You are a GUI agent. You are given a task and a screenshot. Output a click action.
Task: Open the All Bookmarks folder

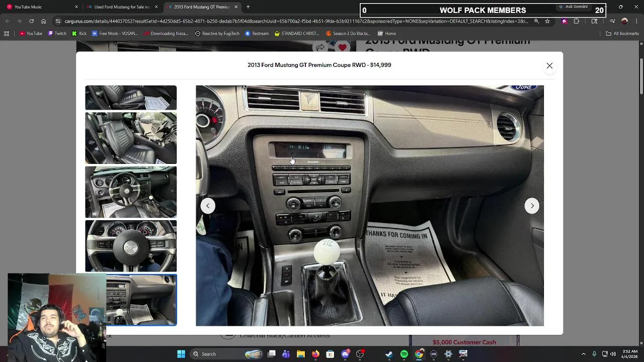point(622,34)
